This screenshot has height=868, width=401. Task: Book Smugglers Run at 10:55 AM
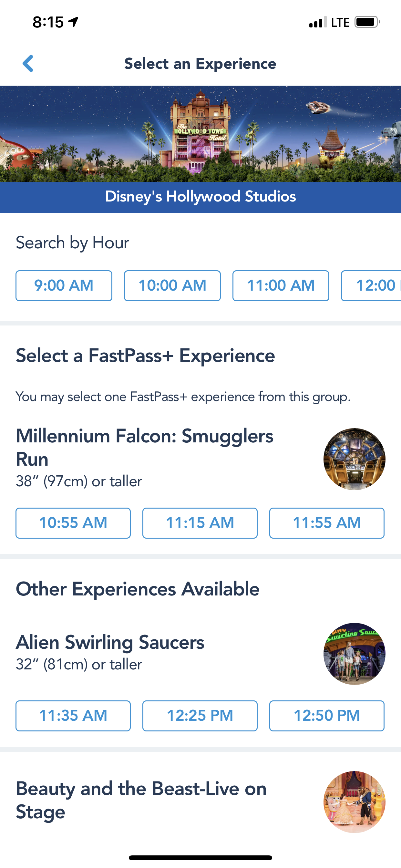pos(73,522)
